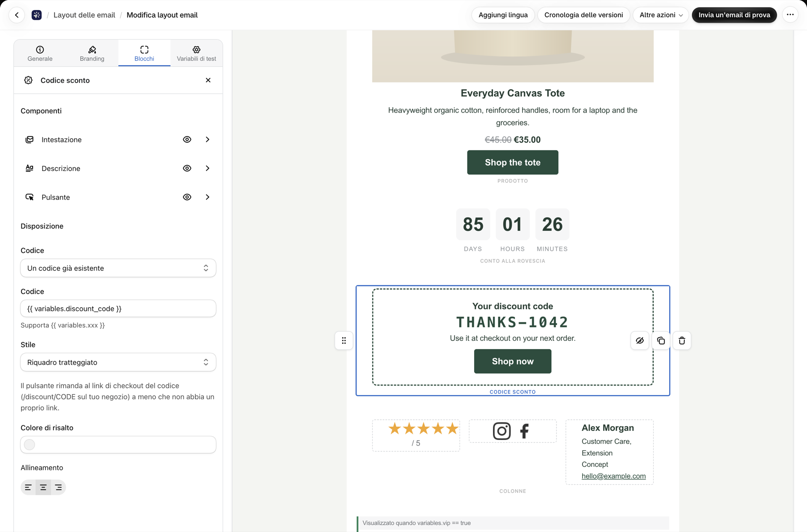This screenshot has width=807, height=532.
Task: Expand the Descrizione settings chevron
Action: (x=208, y=168)
